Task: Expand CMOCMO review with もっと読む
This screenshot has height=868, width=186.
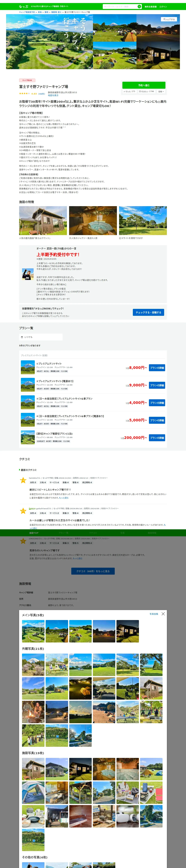Action: coord(78,558)
